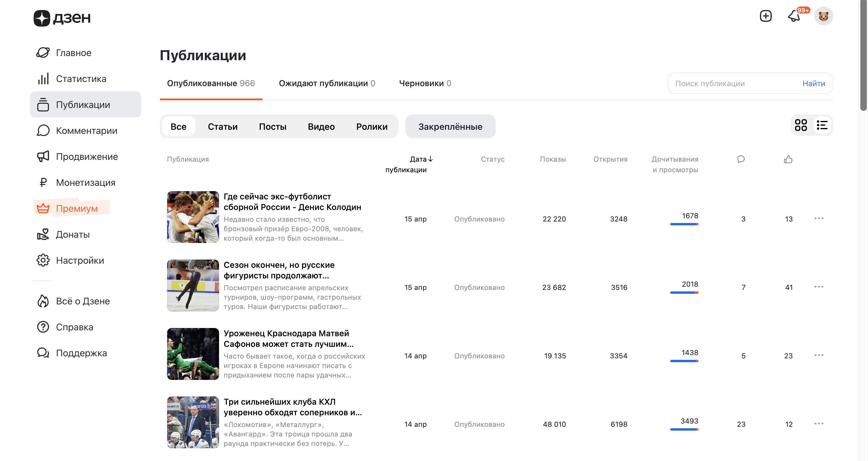Viewport: 868px width, 461px height.
Task: Click the Find search button
Action: click(813, 83)
